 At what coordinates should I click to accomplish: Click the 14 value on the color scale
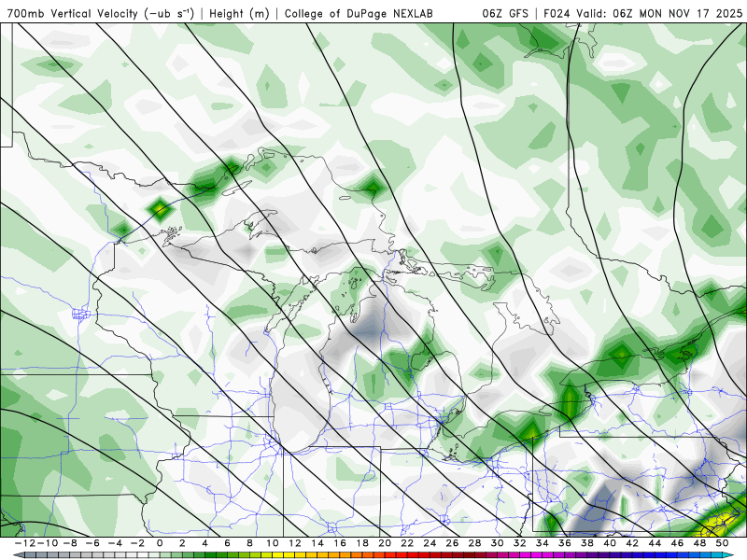click(317, 543)
